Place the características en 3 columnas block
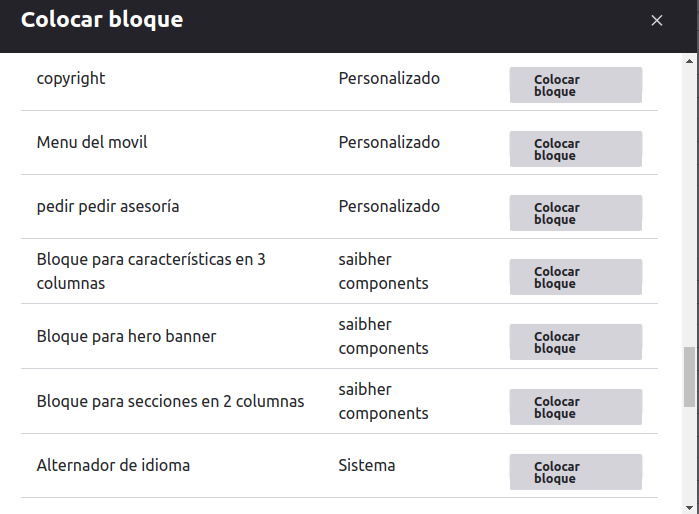 (x=575, y=277)
